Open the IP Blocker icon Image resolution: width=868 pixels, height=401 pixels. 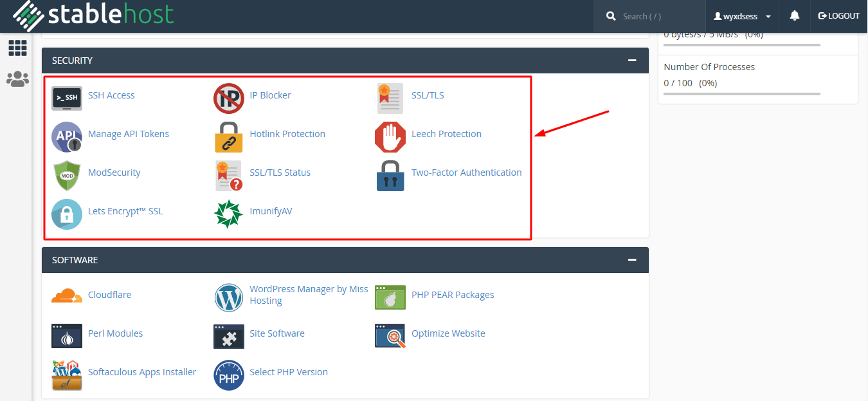(x=228, y=98)
